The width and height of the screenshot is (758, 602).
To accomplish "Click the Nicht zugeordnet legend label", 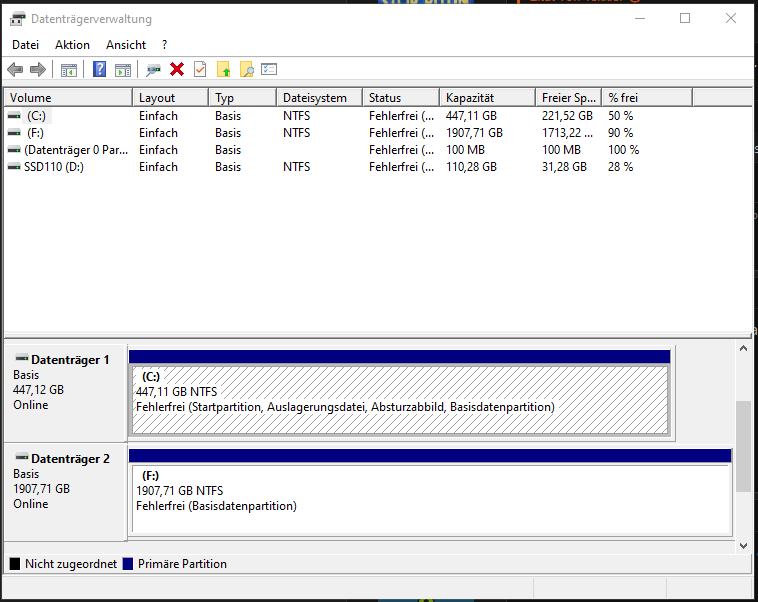I will (71, 564).
